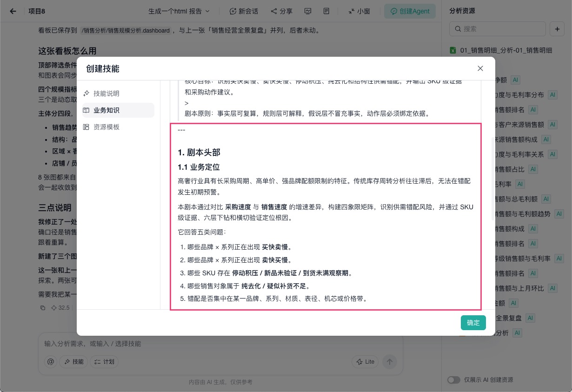Image resolution: width=572 pixels, height=392 pixels.
Task: Open the Lite model selector
Action: [366, 362]
